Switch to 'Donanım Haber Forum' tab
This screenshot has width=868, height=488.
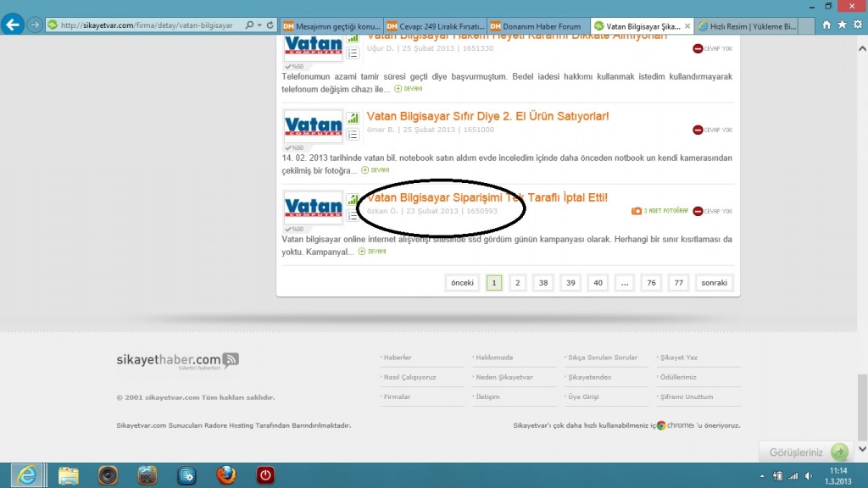(538, 26)
